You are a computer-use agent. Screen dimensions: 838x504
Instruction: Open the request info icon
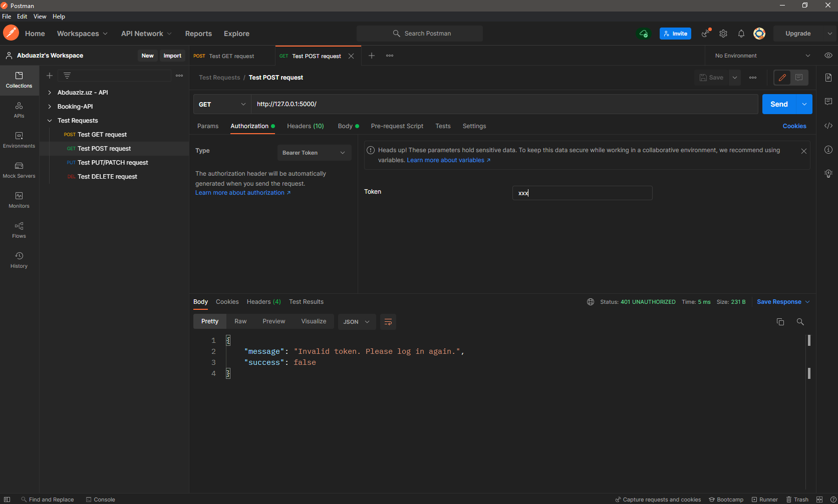pos(828,150)
